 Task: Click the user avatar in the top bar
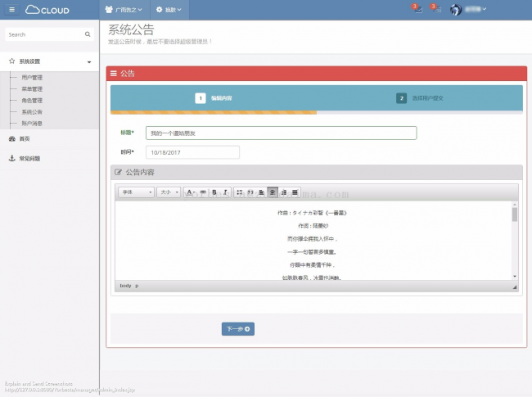pos(457,10)
